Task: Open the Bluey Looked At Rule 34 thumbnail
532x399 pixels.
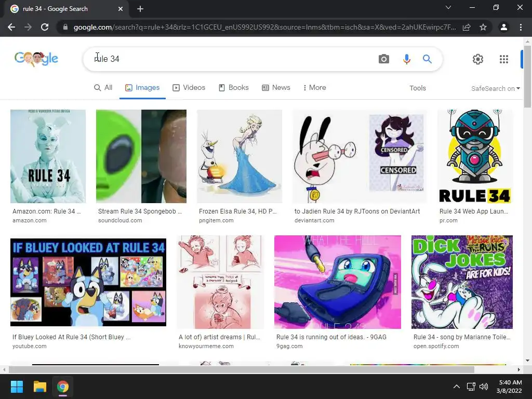Action: [88, 282]
